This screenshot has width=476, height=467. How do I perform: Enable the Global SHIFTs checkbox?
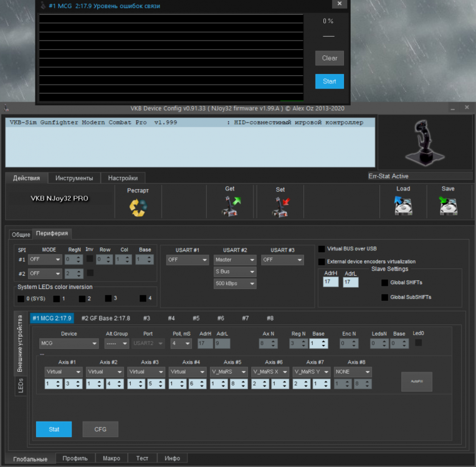385,283
